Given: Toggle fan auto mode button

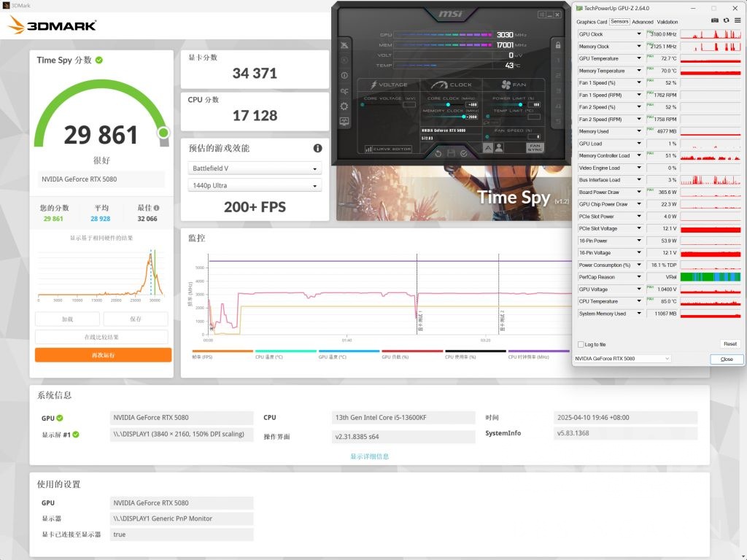Looking at the screenshot, I should [489, 147].
